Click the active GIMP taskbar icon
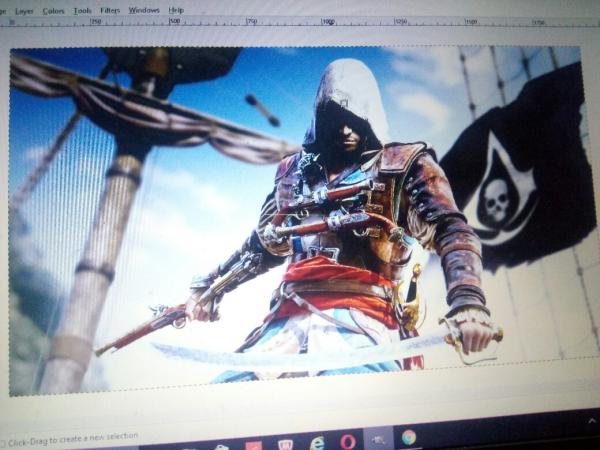The height and width of the screenshot is (450, 600). (378, 439)
